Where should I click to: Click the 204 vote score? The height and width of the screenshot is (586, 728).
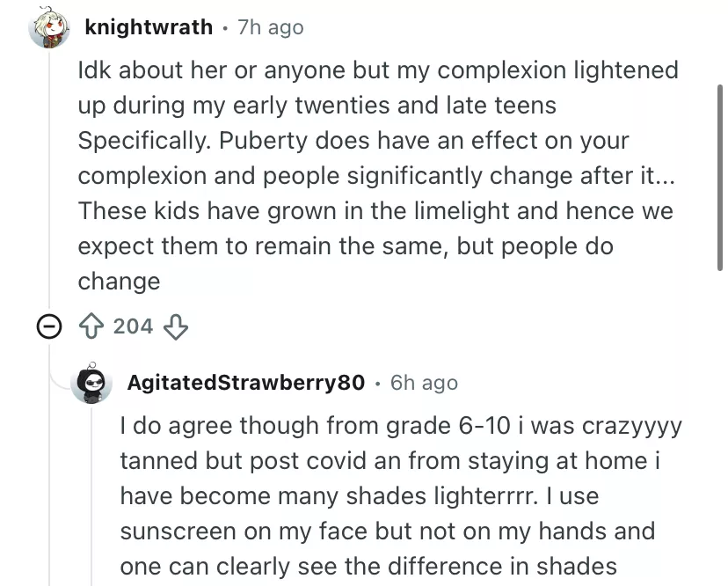134,326
